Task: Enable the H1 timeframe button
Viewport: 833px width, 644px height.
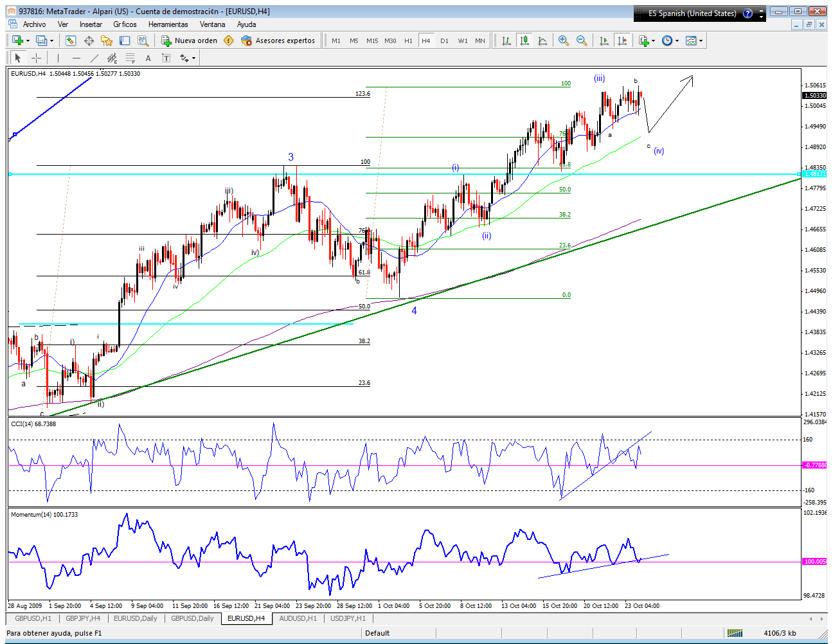Action: pos(408,40)
